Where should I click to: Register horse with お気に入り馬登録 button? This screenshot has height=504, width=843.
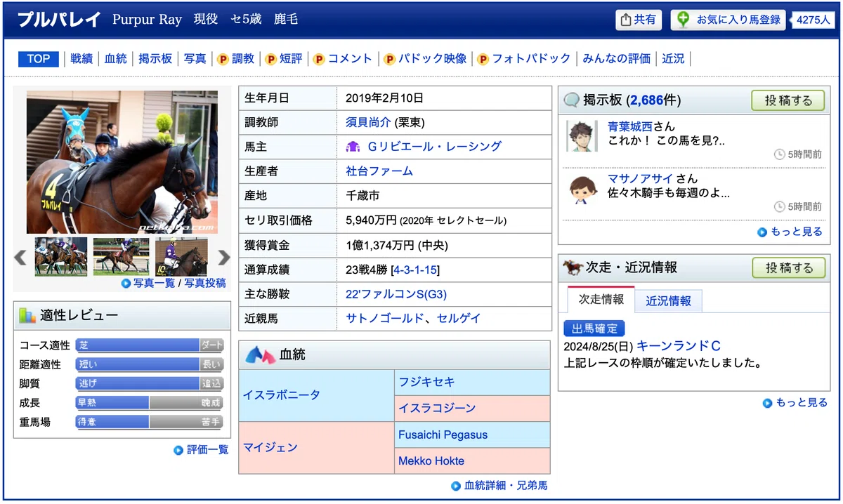tap(728, 20)
